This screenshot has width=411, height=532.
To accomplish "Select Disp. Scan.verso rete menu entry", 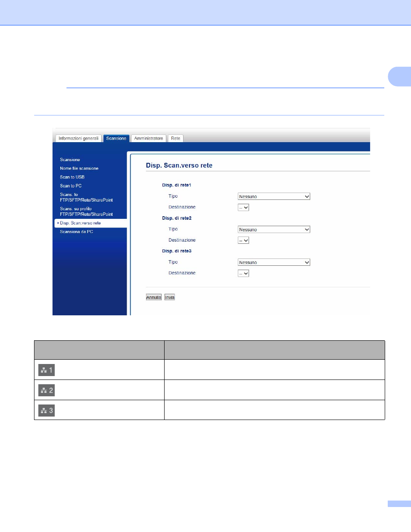I will [90, 223].
